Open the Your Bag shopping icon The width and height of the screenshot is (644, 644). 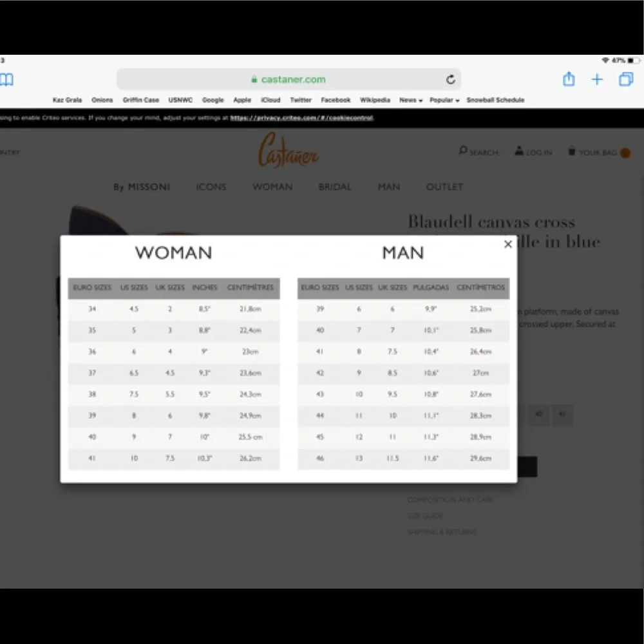point(571,151)
